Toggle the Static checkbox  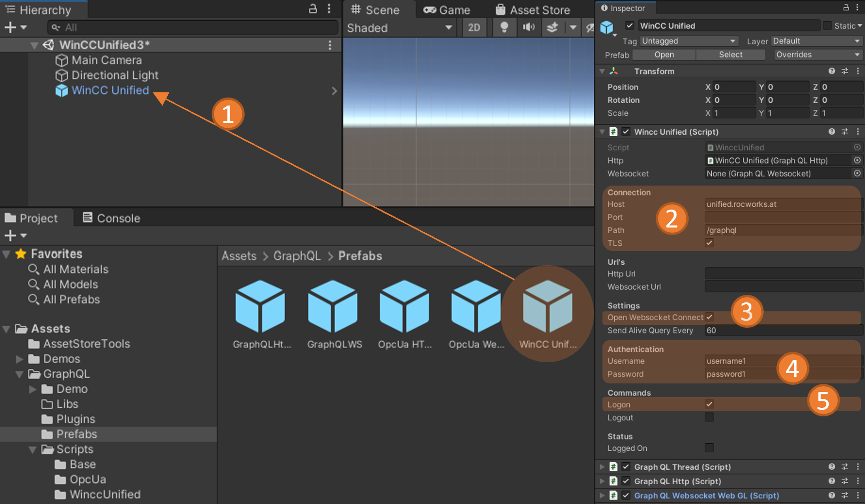coord(828,25)
